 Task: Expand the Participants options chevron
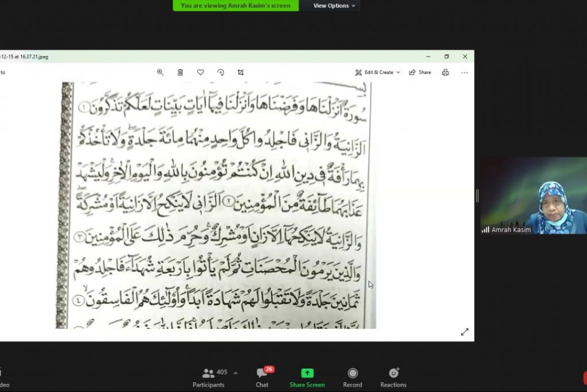(x=235, y=372)
